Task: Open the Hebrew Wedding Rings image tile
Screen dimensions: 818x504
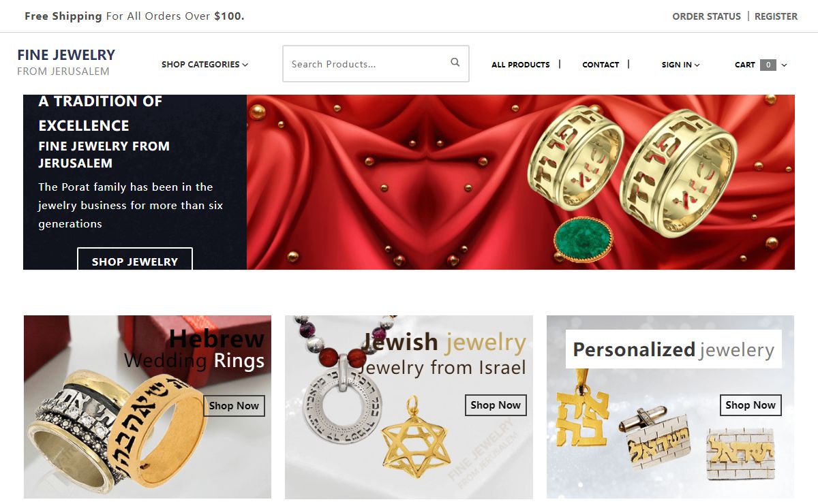Action: [147, 407]
